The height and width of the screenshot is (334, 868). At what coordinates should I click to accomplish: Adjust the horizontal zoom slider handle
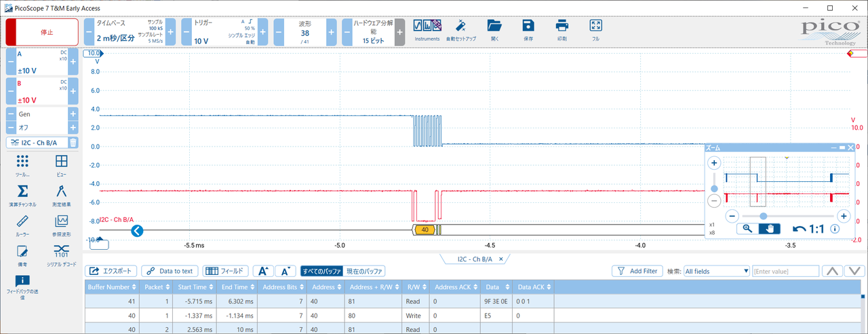coord(764,216)
